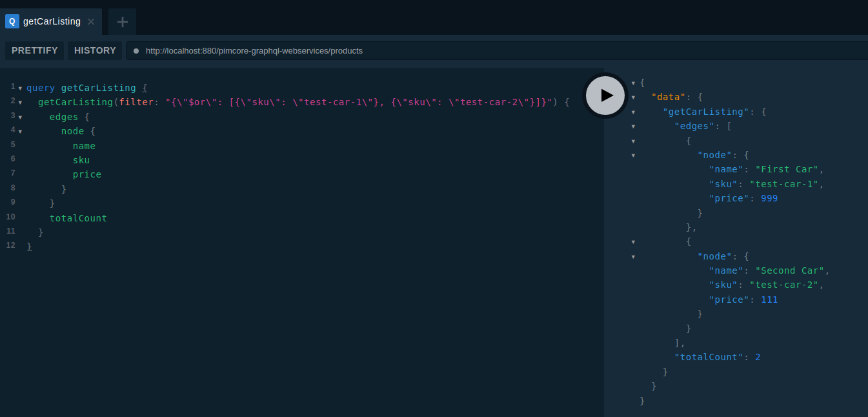The height and width of the screenshot is (417, 868).
Task: Collapse the "edges" array in response
Action: click(x=633, y=127)
